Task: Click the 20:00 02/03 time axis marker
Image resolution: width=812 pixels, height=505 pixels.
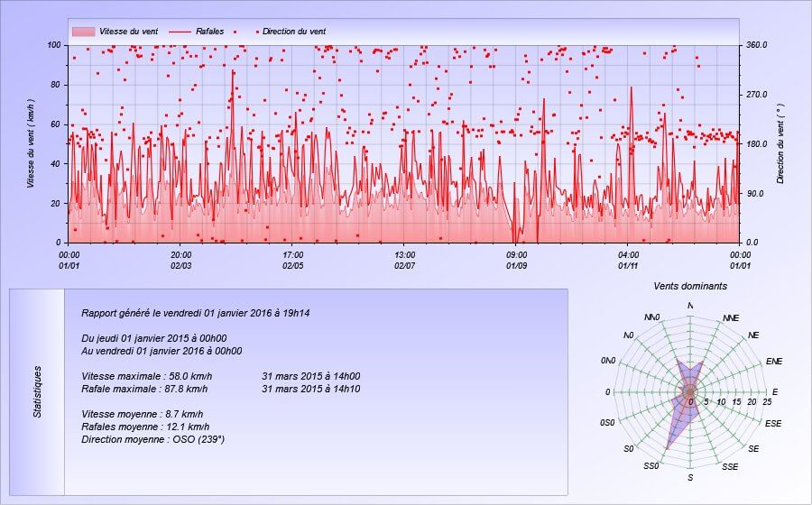Action: click(x=180, y=260)
